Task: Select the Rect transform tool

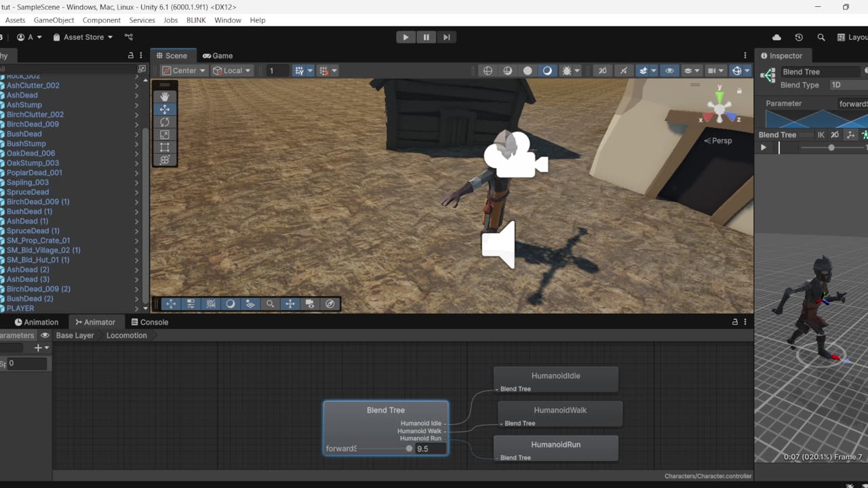Action: 165,147
